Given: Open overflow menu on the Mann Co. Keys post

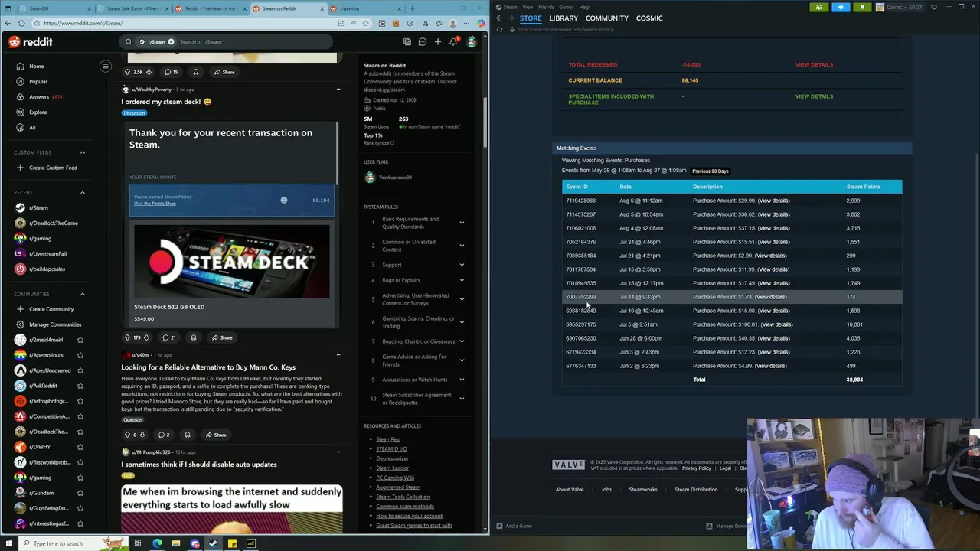Looking at the screenshot, I should (x=339, y=355).
